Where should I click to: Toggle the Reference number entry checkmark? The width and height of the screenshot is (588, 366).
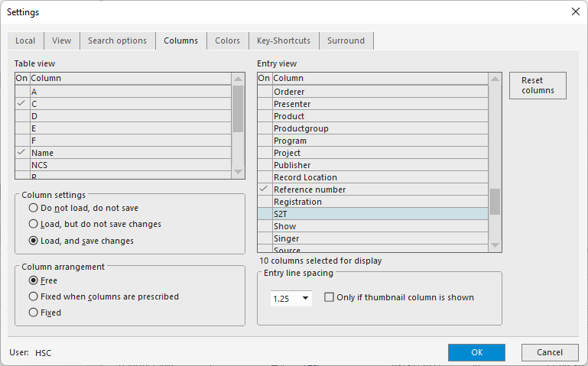265,189
